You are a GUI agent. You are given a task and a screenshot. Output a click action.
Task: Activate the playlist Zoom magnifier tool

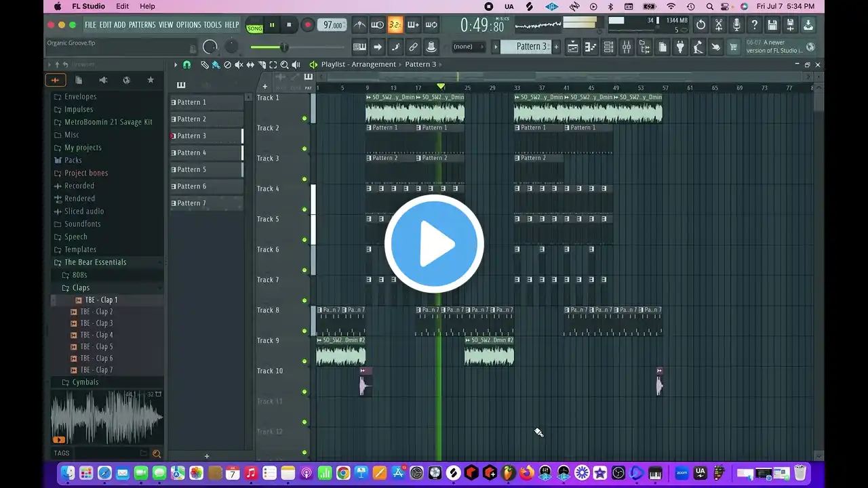pyautogui.click(x=284, y=64)
